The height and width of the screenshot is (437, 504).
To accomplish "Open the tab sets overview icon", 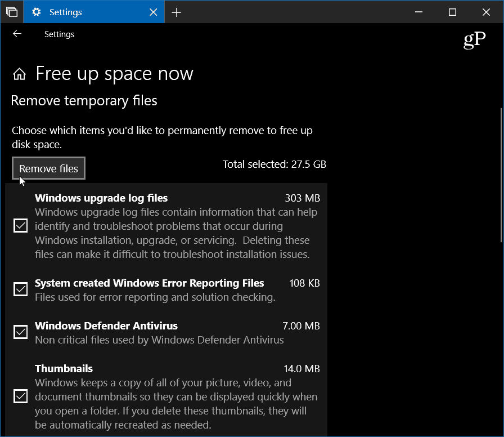I will point(12,12).
